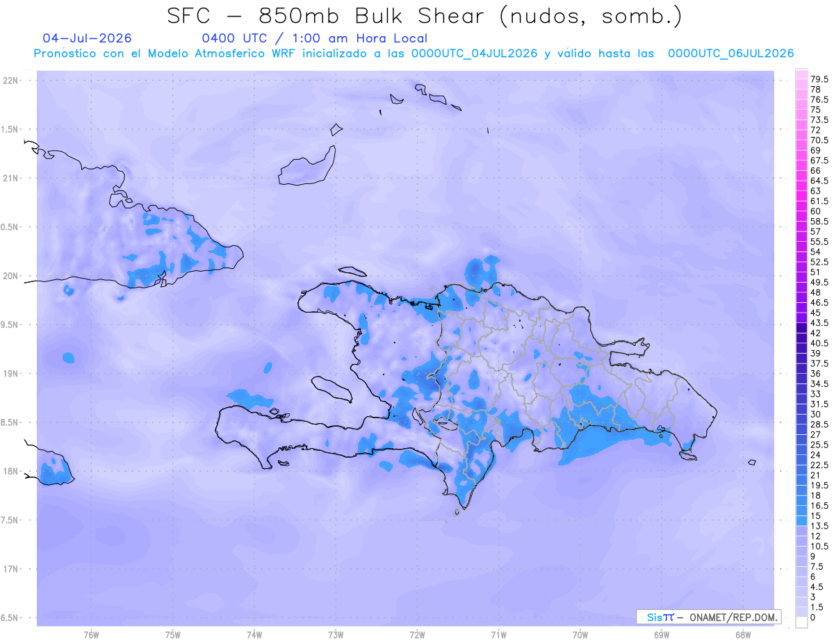The height and width of the screenshot is (644, 834).
Task: Click the 74W longitude axis label
Action: (254, 635)
